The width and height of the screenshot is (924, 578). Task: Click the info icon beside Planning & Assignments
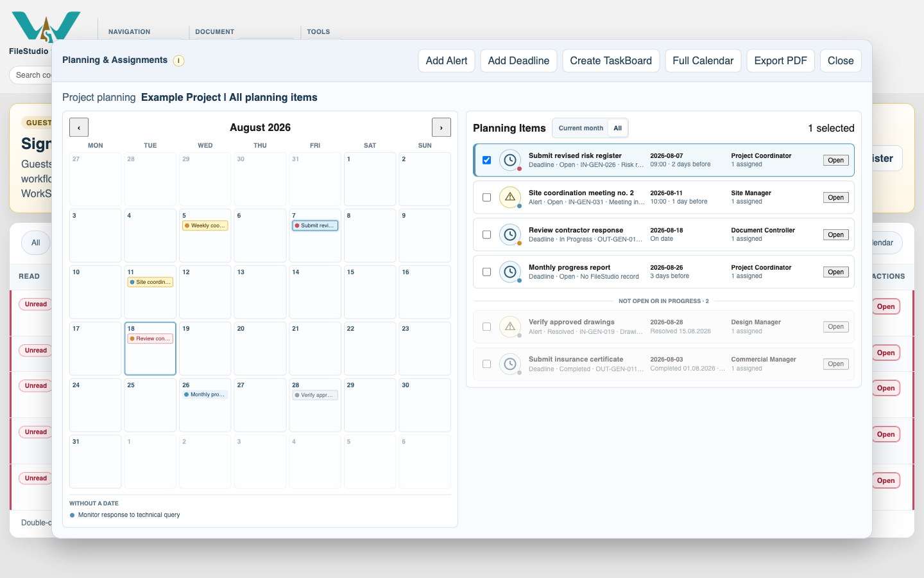click(x=179, y=61)
